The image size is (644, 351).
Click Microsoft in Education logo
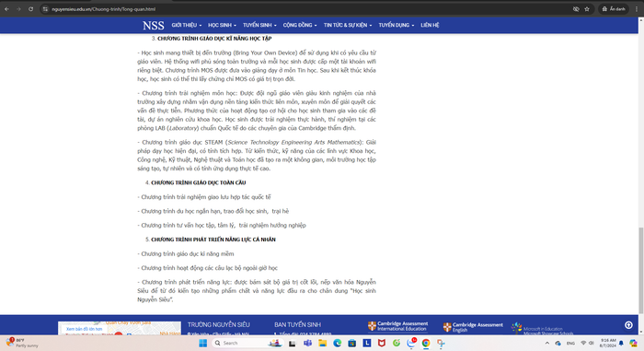(x=543, y=329)
